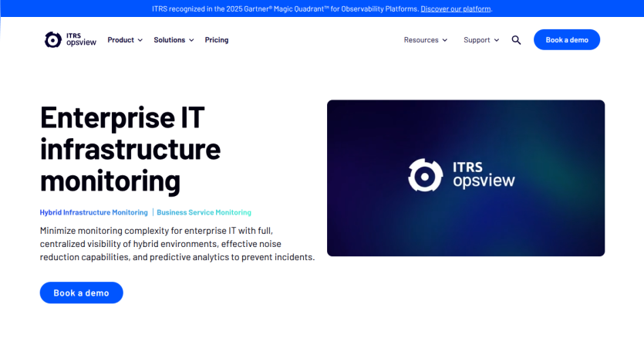Open Hybrid Infrastructure Monitoring link
This screenshot has height=362, width=644.
coord(93,212)
